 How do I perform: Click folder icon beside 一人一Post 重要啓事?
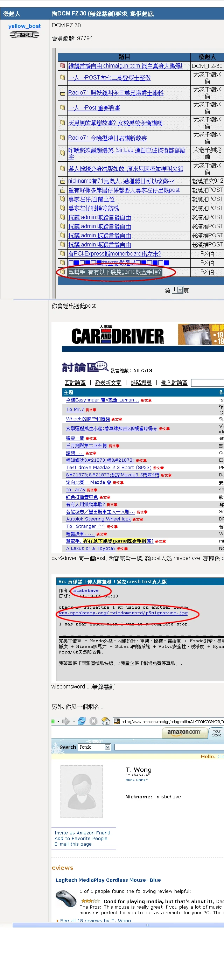[x=62, y=108]
